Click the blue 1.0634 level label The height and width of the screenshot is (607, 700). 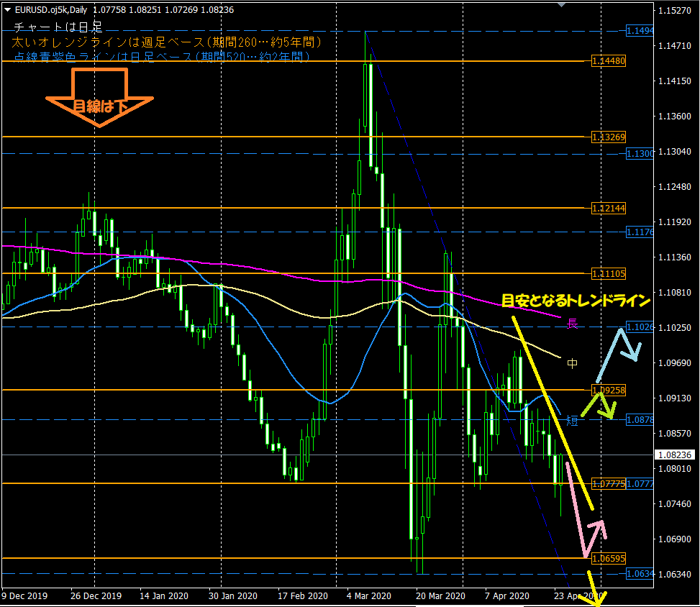pyautogui.click(x=640, y=574)
